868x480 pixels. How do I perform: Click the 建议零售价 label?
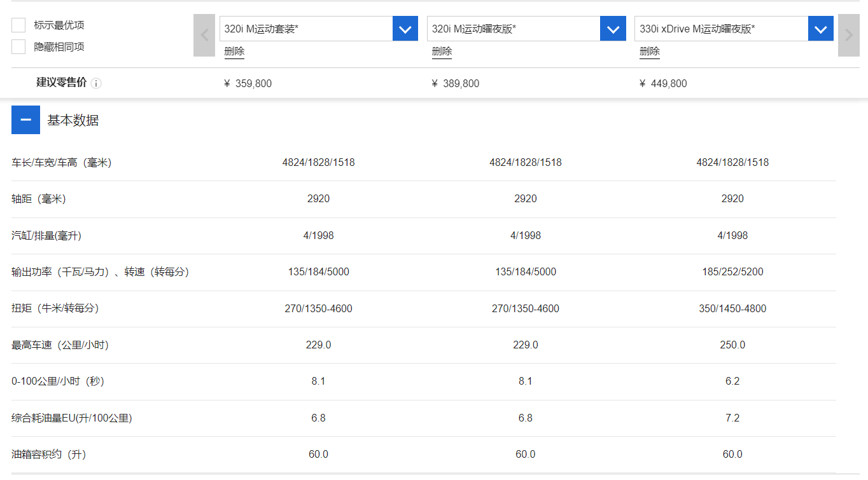pos(61,83)
